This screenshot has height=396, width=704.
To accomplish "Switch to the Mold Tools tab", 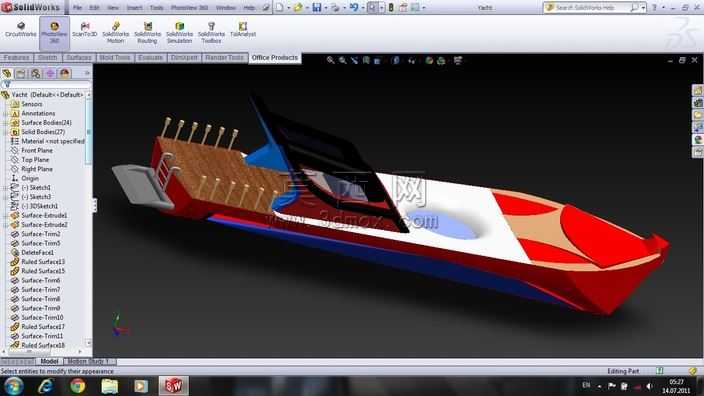I will [x=114, y=57].
